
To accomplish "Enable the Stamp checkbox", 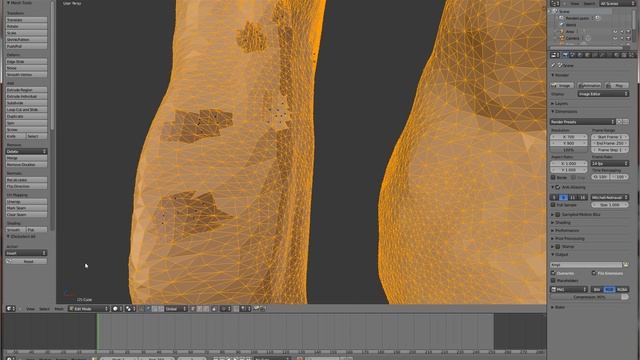I will coord(558,247).
